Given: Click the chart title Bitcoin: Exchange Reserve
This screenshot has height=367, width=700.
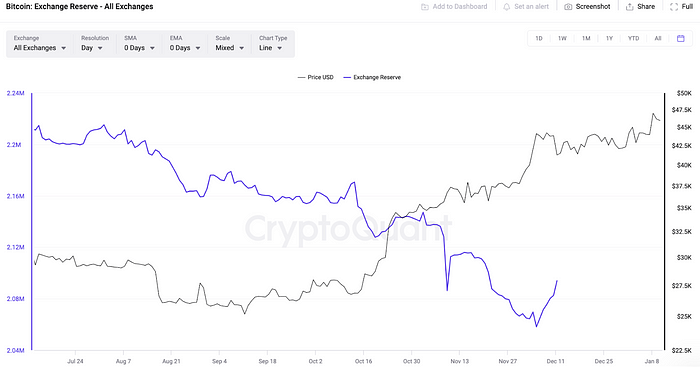Looking at the screenshot, I should (79, 7).
